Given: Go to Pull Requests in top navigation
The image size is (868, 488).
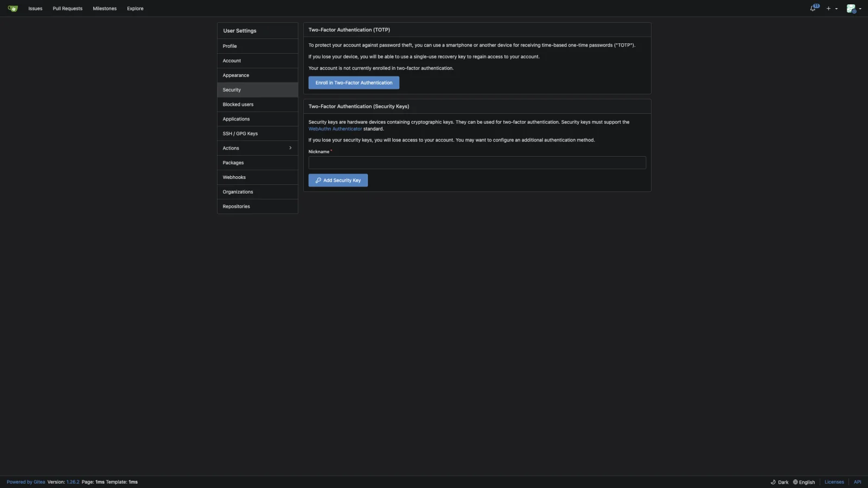Looking at the screenshot, I should 67,9.
